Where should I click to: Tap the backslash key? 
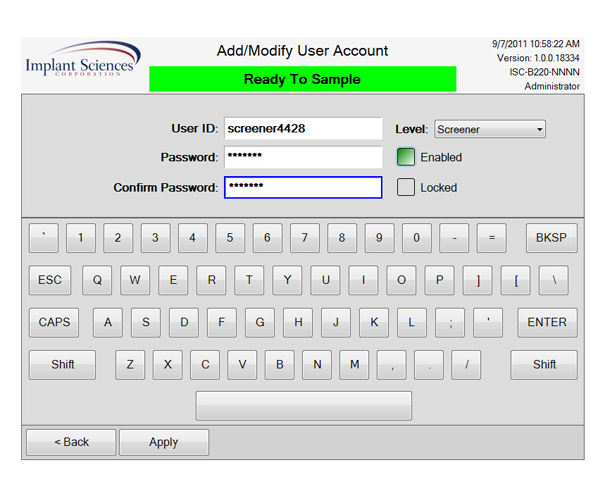553,281
